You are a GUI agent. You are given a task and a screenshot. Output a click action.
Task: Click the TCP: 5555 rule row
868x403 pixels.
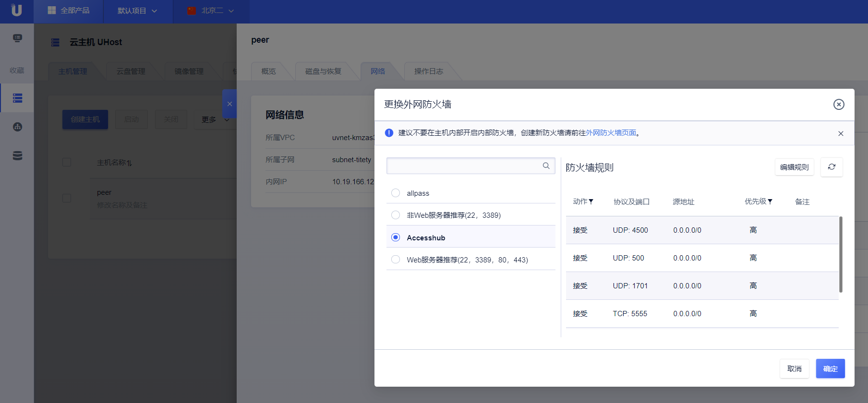click(x=702, y=314)
